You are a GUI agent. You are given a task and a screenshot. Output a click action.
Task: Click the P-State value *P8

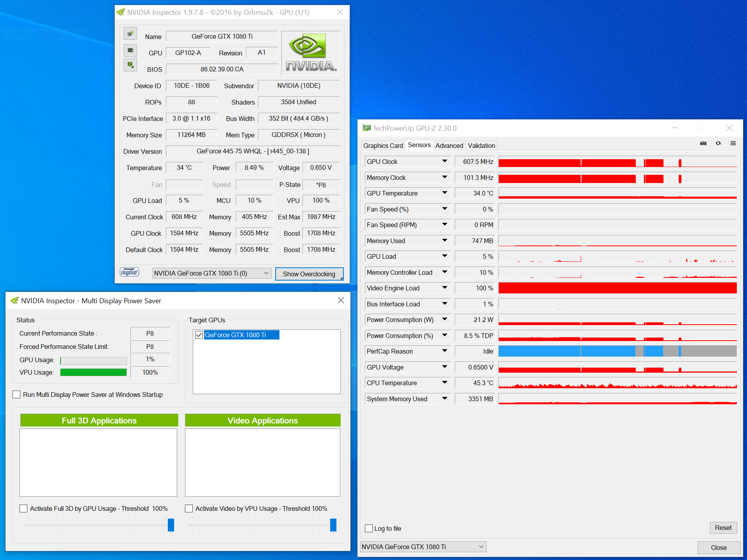322,185
